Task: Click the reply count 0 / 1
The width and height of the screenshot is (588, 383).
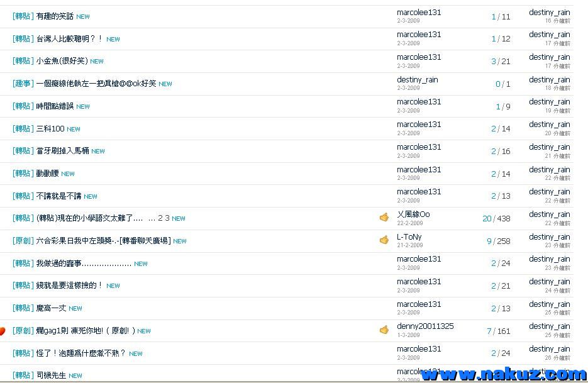Action: (x=503, y=84)
